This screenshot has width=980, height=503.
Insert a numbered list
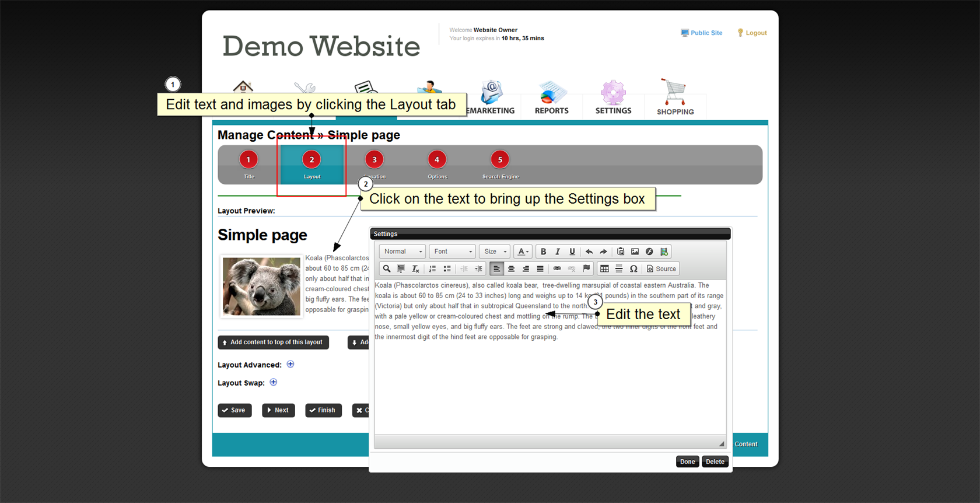coord(432,269)
